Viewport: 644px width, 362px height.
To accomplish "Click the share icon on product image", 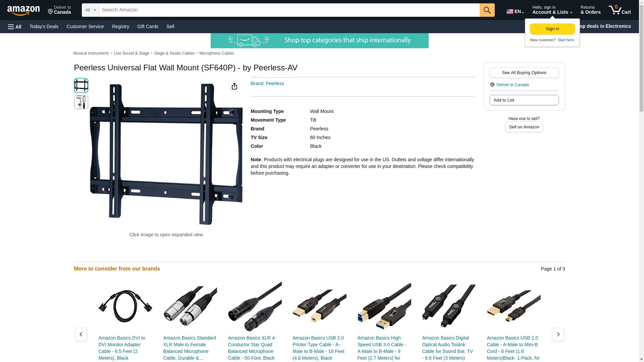I will (234, 86).
